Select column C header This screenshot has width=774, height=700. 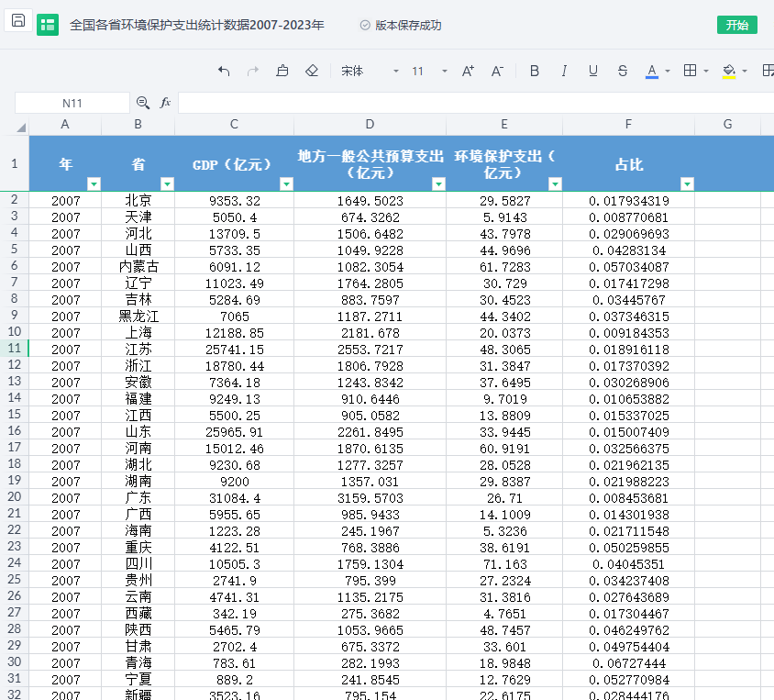234,125
